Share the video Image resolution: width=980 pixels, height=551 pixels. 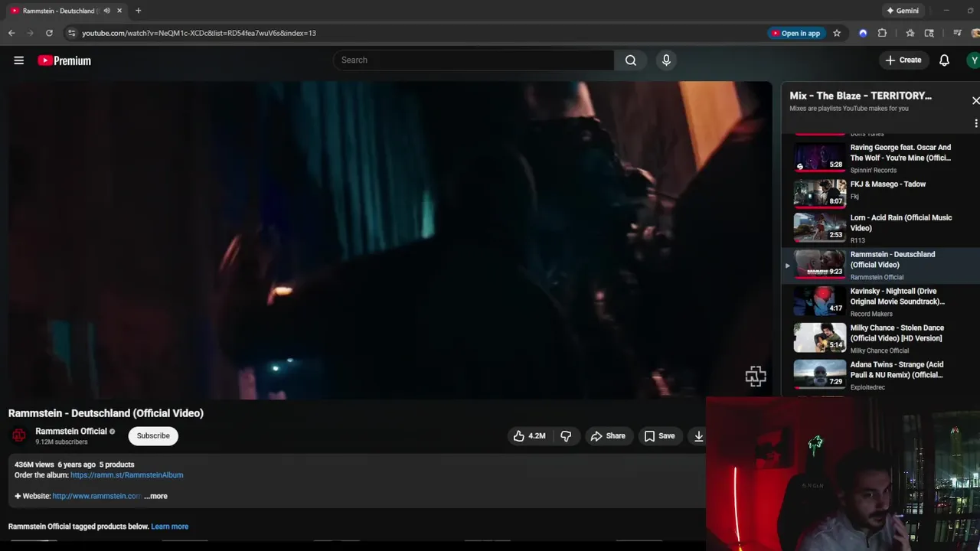pos(608,435)
